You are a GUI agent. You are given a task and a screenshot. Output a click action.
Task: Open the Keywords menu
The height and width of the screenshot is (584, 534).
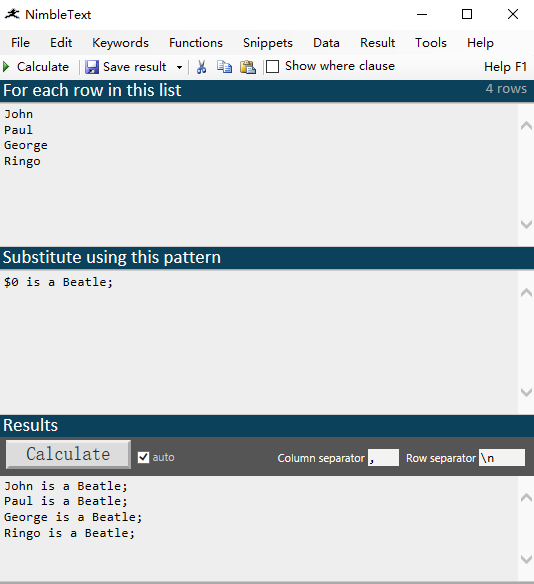click(x=120, y=43)
